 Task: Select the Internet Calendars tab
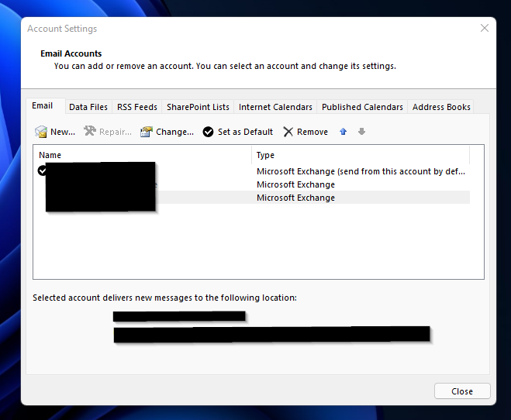click(x=275, y=107)
